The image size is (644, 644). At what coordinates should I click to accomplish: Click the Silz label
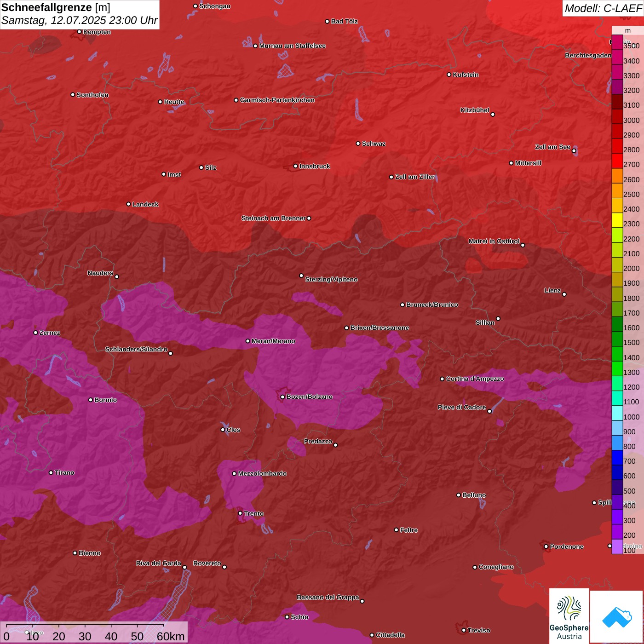coord(211,167)
